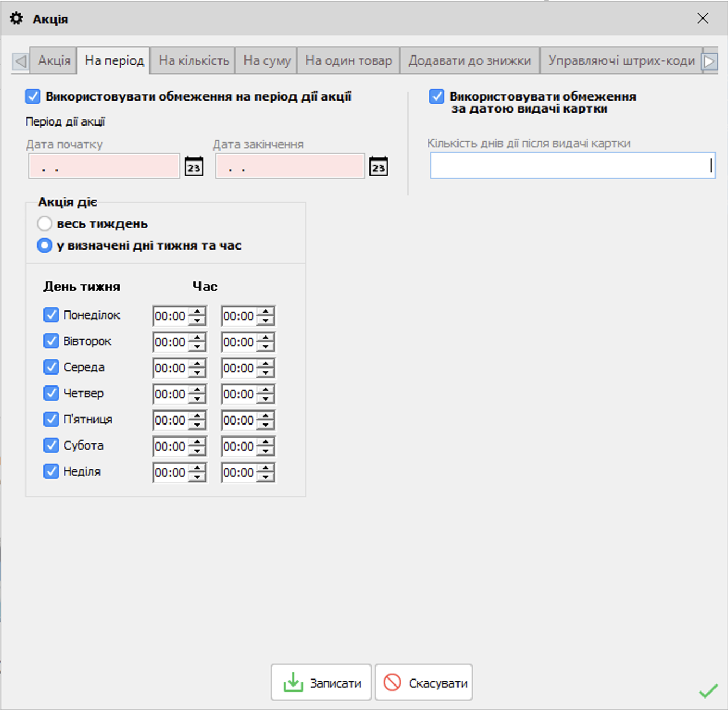This screenshot has width=728, height=710.
Task: Switch to the 'На кількість' tab
Action: point(193,60)
